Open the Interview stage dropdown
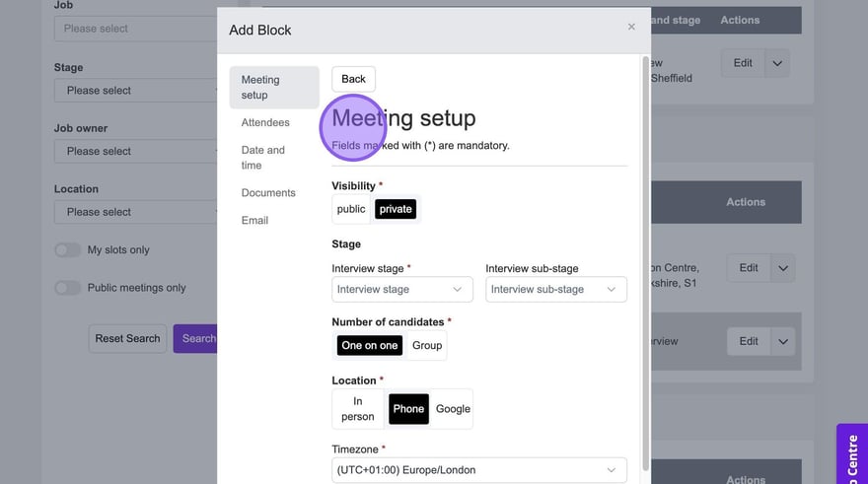The image size is (868, 484). point(401,290)
